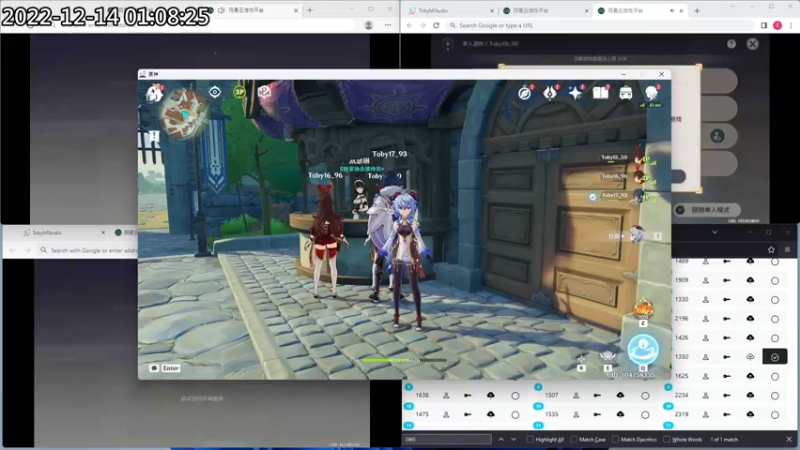Use the food quick-item Z icon
The image size is (800, 450).
coord(643,310)
